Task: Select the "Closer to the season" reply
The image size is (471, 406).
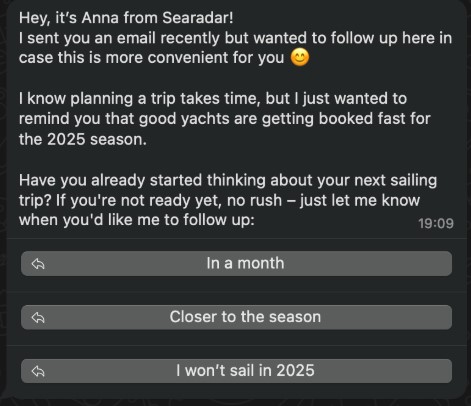Action: (x=236, y=317)
